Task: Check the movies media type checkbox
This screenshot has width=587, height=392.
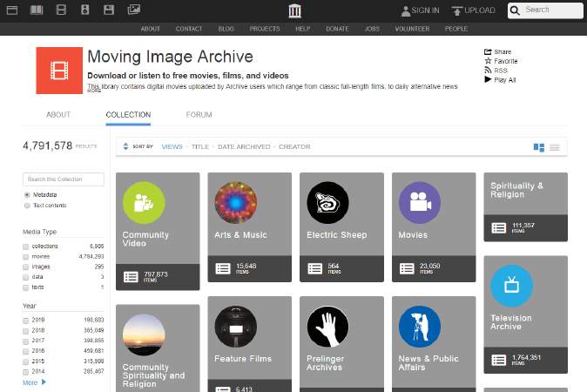Action: click(x=25, y=257)
